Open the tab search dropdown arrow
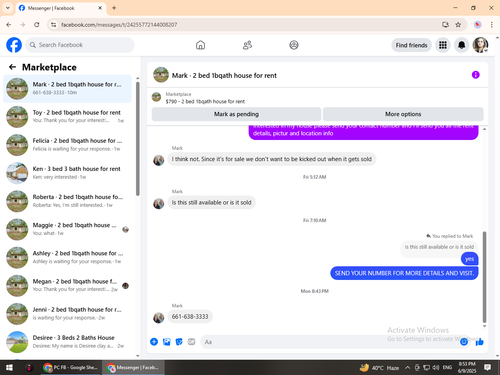Image resolution: width=500 pixels, height=375 pixels. click(8, 8)
